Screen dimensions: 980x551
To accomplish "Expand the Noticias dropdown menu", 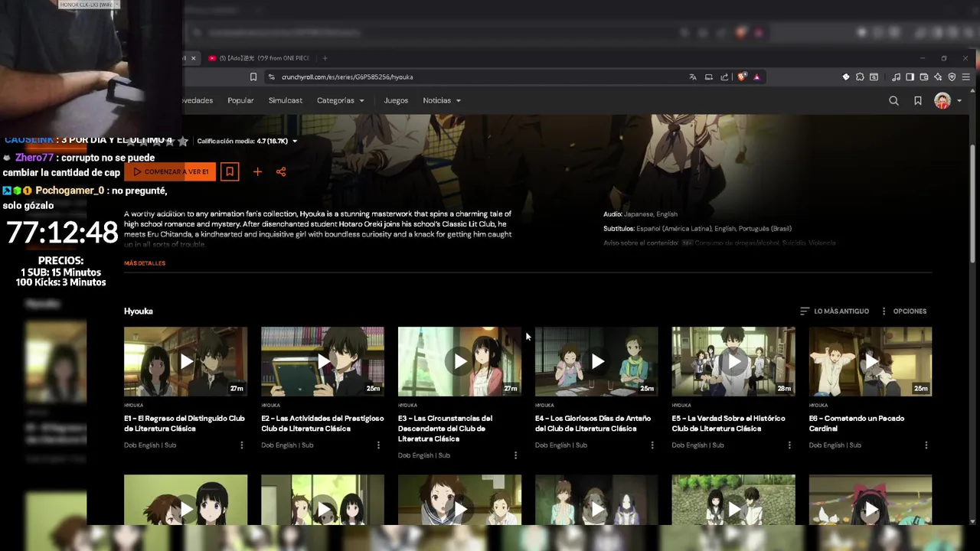I will point(442,100).
